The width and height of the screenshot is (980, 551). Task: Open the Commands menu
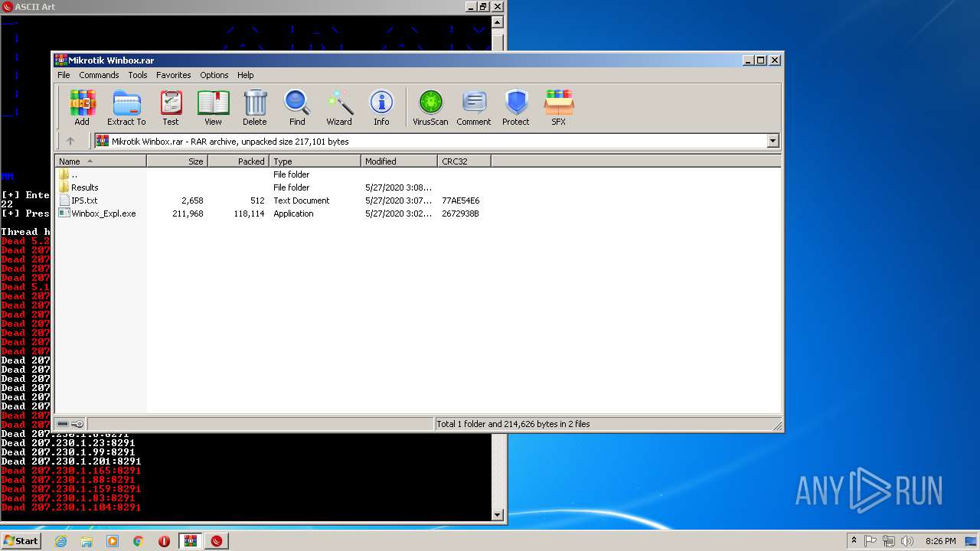coord(99,75)
